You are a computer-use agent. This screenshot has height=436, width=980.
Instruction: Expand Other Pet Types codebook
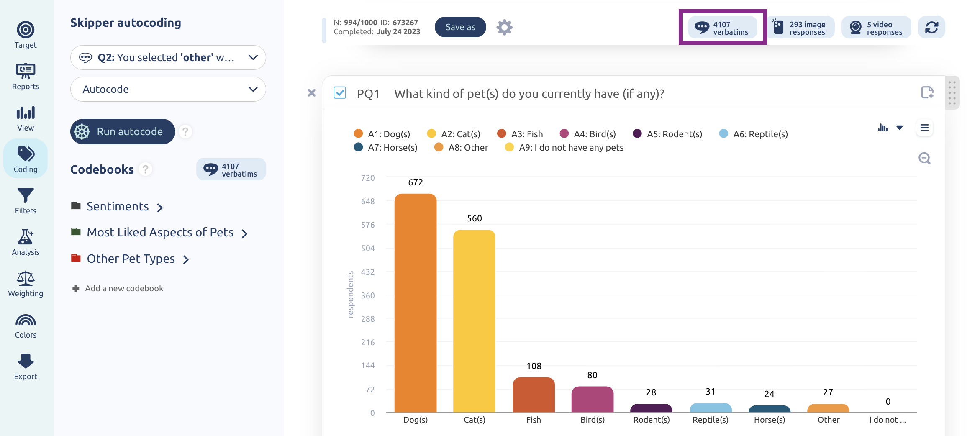[x=130, y=259]
